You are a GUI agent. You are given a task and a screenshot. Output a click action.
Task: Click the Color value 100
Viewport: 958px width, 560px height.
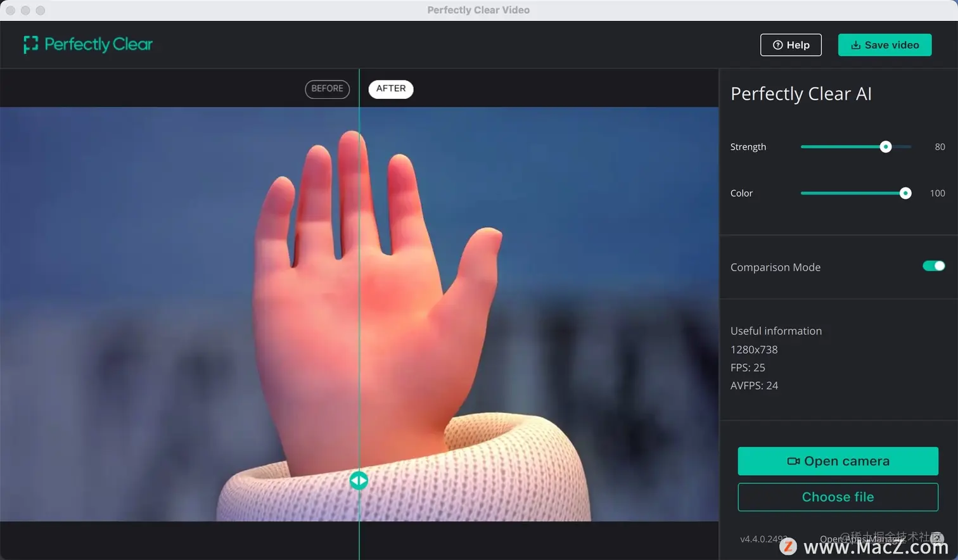pos(937,193)
